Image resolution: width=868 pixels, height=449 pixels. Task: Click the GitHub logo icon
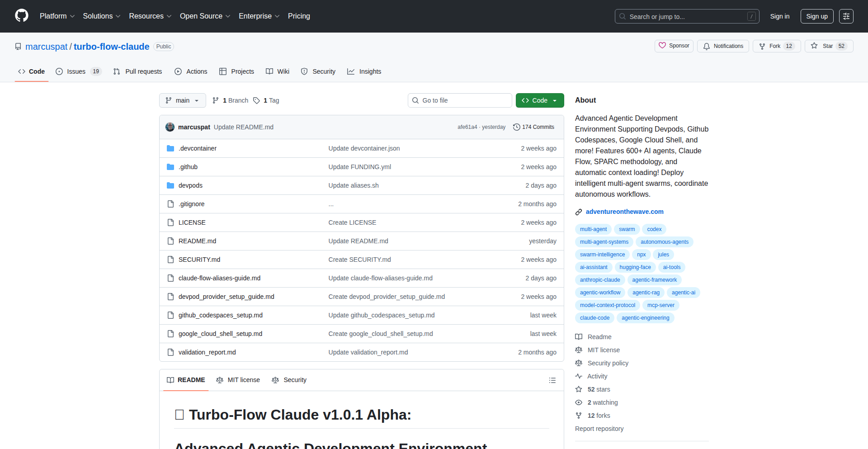tap(22, 16)
